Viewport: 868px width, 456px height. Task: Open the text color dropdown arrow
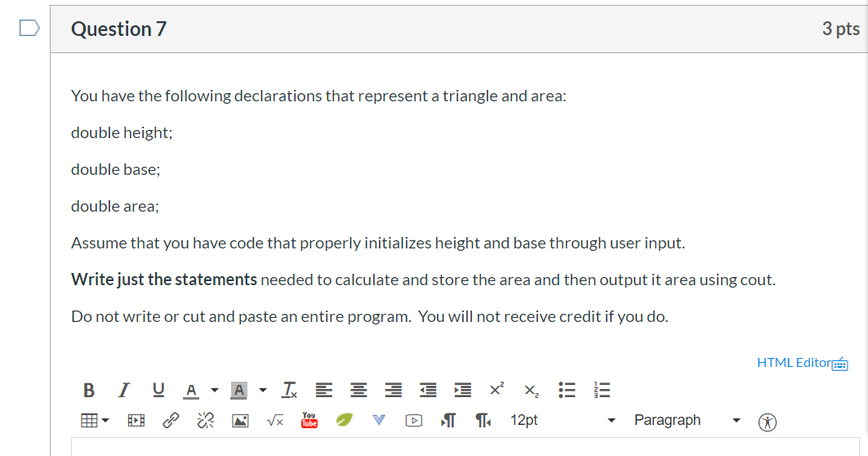[x=214, y=390]
